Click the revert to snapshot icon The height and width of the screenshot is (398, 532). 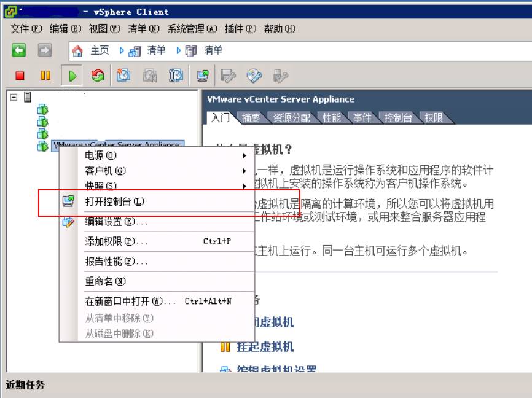(150, 76)
